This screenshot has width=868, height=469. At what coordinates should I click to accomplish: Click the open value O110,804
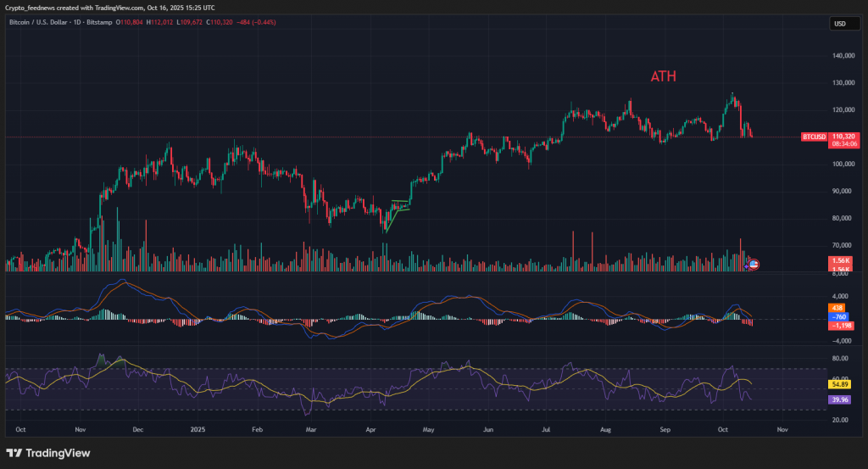pos(129,22)
